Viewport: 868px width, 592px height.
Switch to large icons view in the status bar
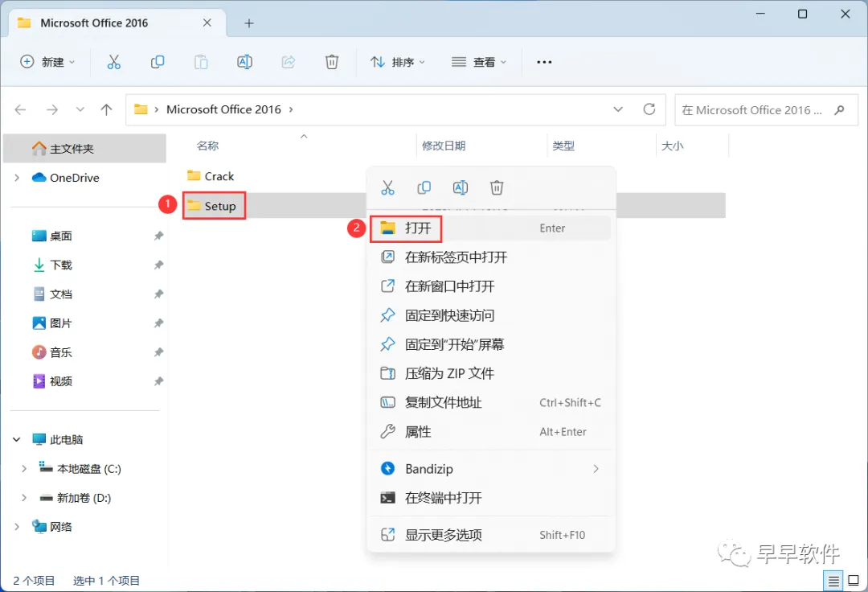pyautogui.click(x=854, y=581)
